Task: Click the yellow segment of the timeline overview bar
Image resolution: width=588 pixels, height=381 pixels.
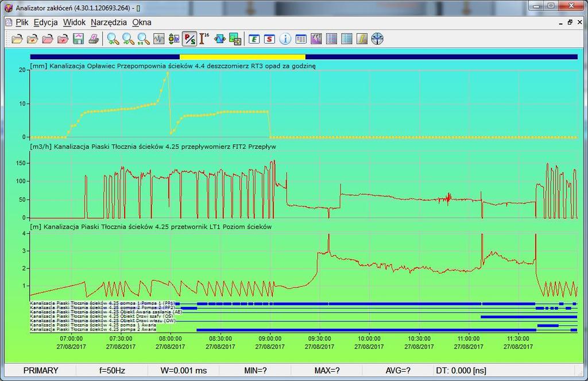Action: point(243,57)
